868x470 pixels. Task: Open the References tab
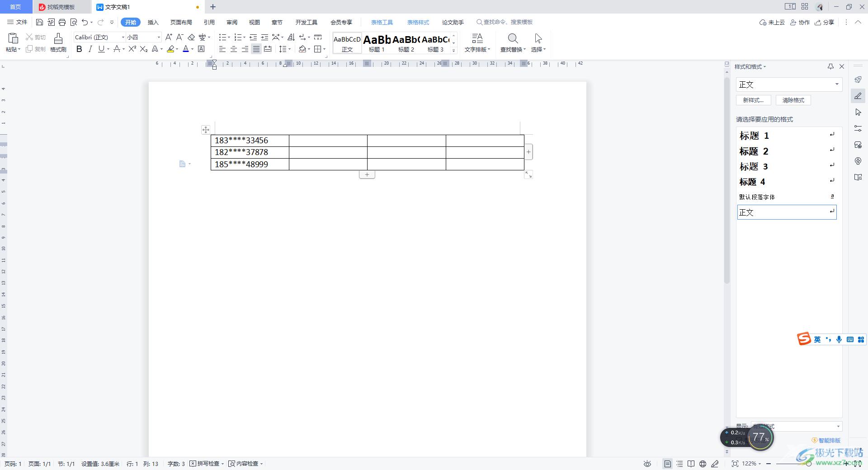tap(209, 22)
